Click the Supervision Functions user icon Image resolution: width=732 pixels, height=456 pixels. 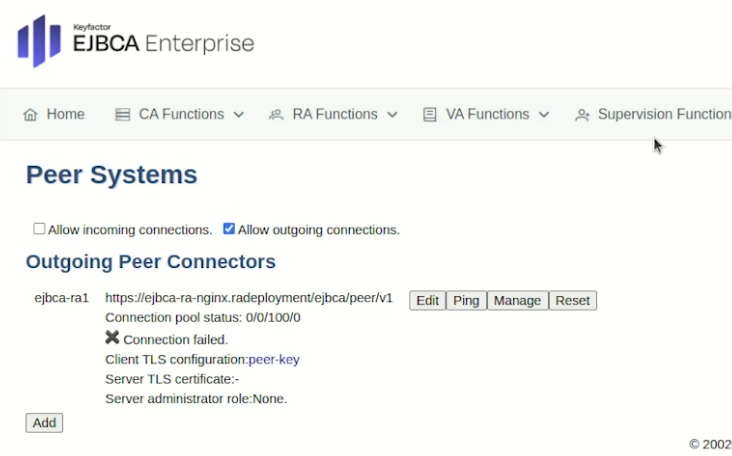point(582,115)
